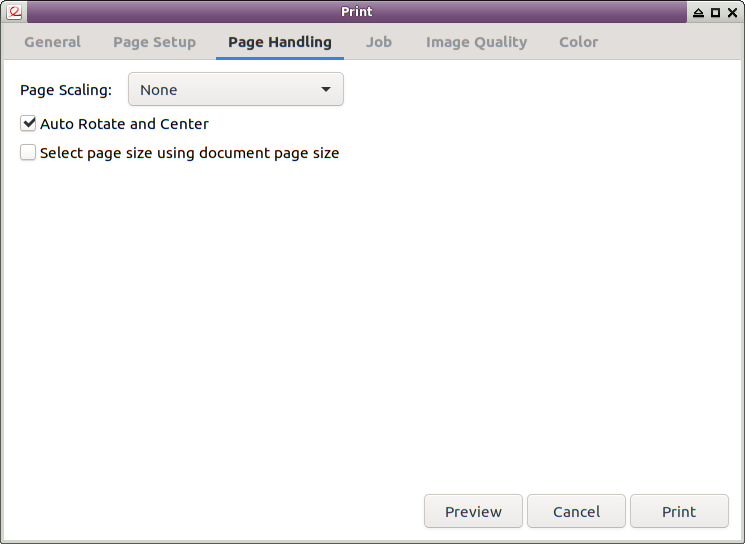745x544 pixels.
Task: Switch to the Color tab
Action: coord(578,42)
